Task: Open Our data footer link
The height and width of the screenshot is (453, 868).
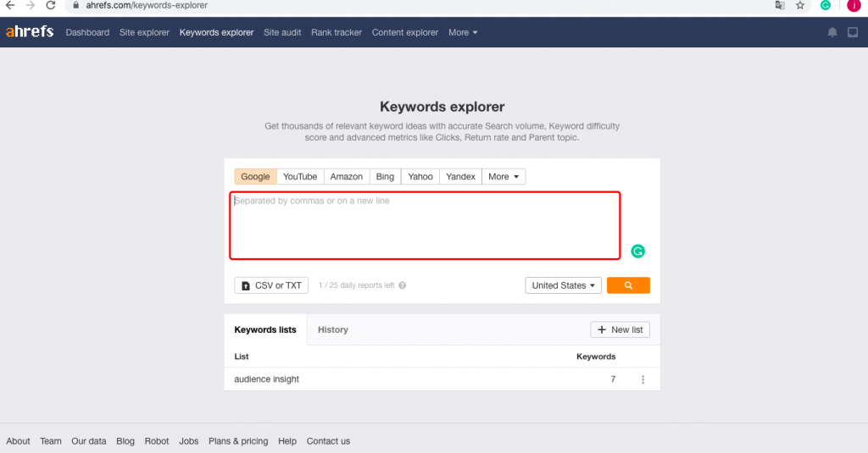Action: tap(88, 441)
